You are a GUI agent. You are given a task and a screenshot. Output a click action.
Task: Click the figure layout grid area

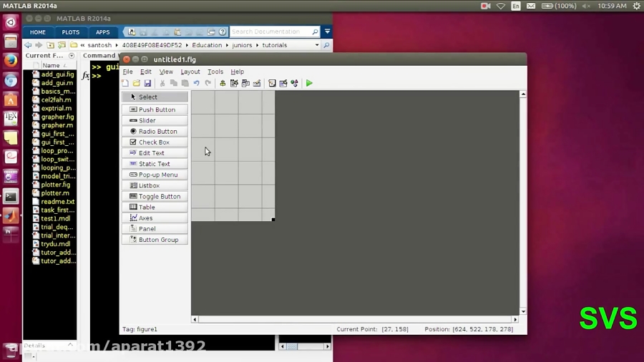pyautogui.click(x=233, y=155)
